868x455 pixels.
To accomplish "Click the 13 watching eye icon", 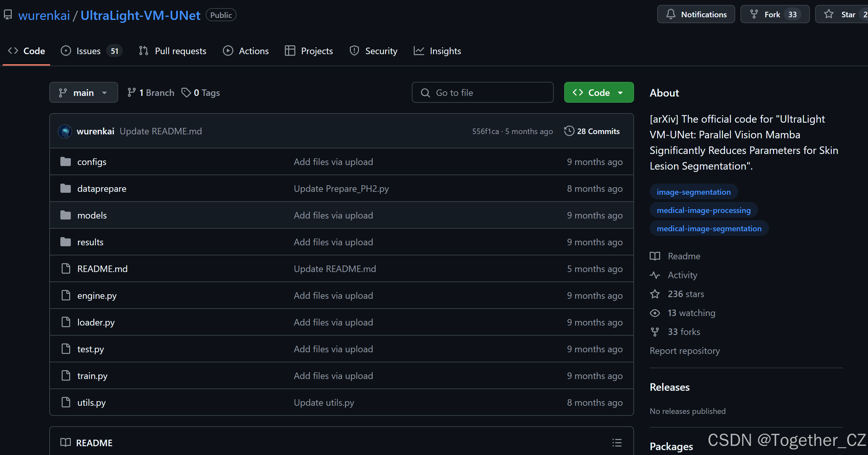I will pyautogui.click(x=655, y=313).
